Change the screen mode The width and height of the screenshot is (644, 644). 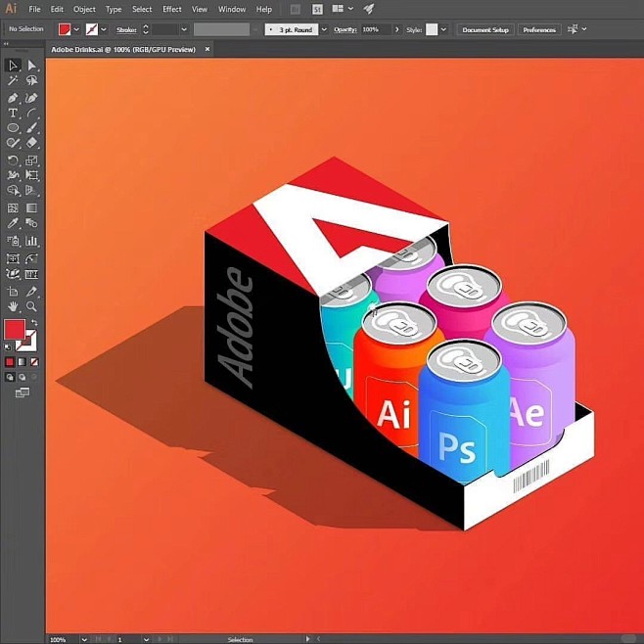click(23, 392)
